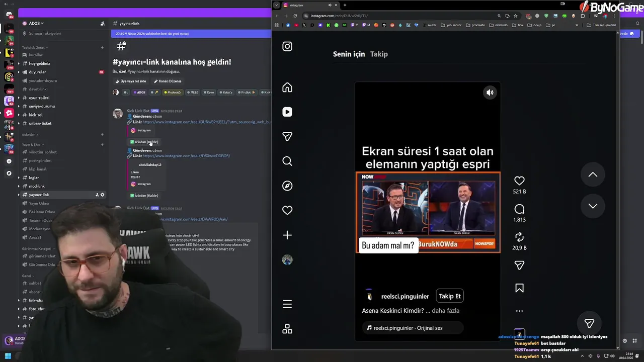Bookmark this page with star icon

[x=515, y=16]
